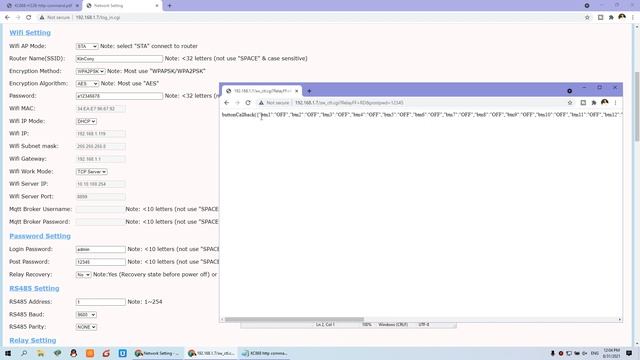Click the Password Setting heading link
This screenshot has width=640, height=360.
point(40,236)
